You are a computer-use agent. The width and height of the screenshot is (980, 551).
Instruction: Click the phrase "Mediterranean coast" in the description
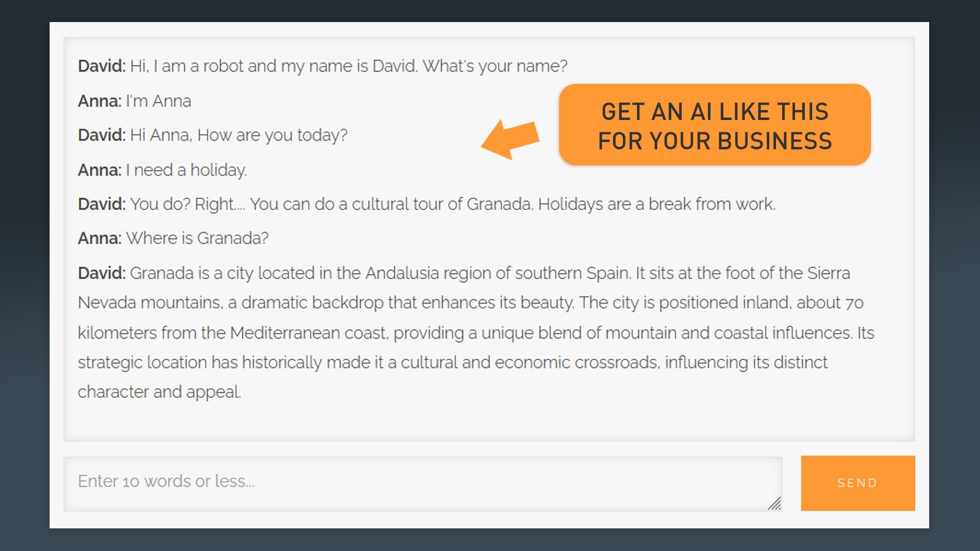309,333
